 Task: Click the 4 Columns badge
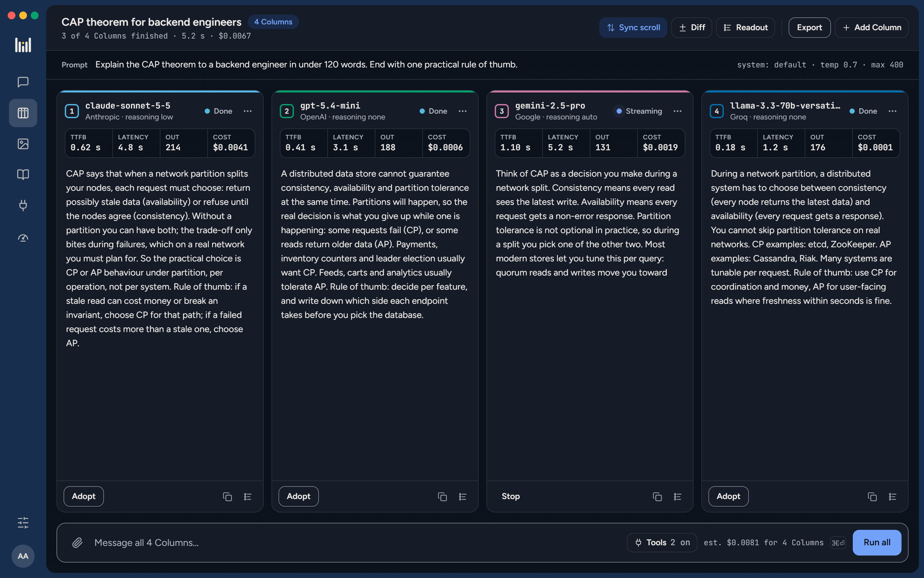point(273,22)
